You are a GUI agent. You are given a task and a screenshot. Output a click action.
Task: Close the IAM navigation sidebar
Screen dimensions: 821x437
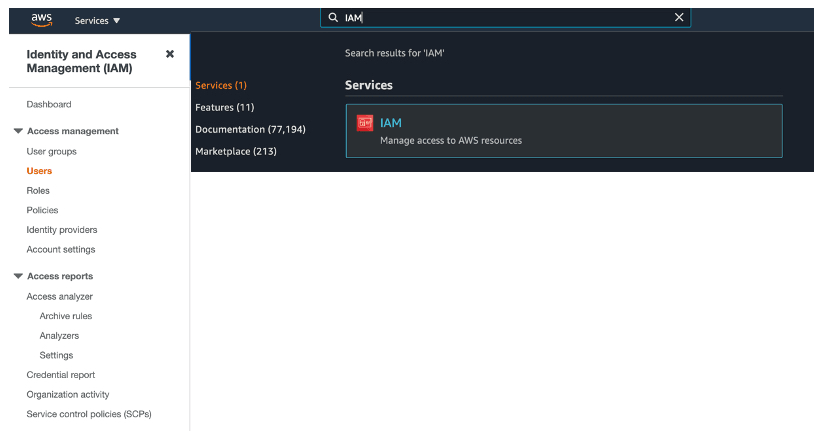click(170, 54)
